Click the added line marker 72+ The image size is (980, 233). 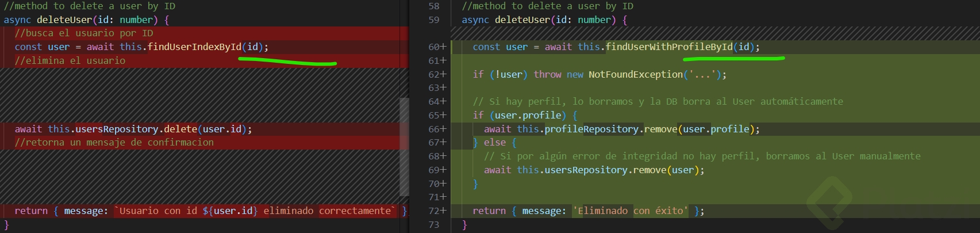(437, 211)
